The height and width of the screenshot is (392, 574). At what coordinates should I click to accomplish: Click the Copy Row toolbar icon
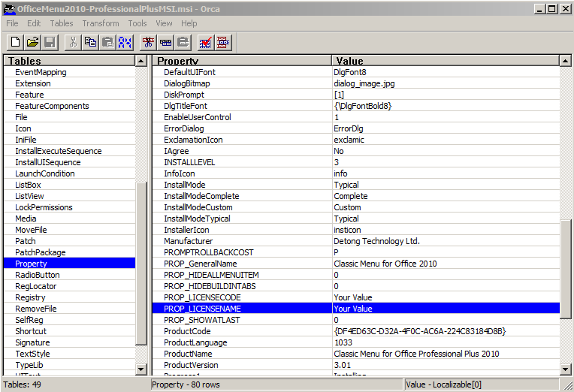coord(165,43)
